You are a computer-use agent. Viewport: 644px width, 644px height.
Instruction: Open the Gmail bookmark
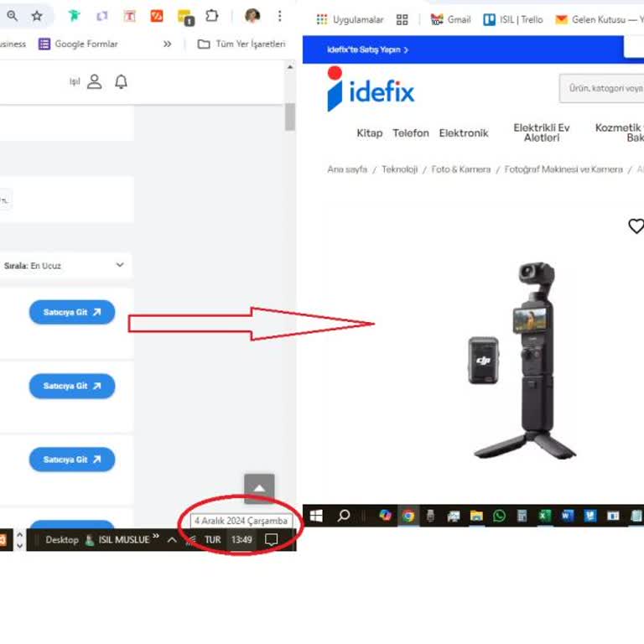450,19
